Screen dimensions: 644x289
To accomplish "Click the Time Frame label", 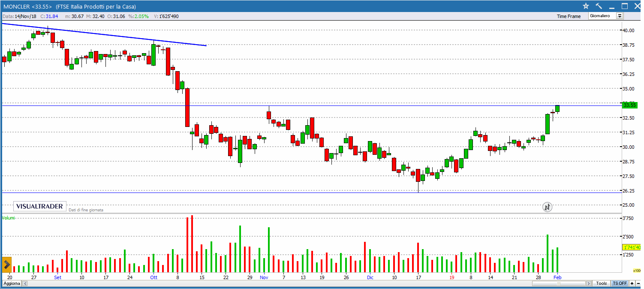I will (569, 16).
